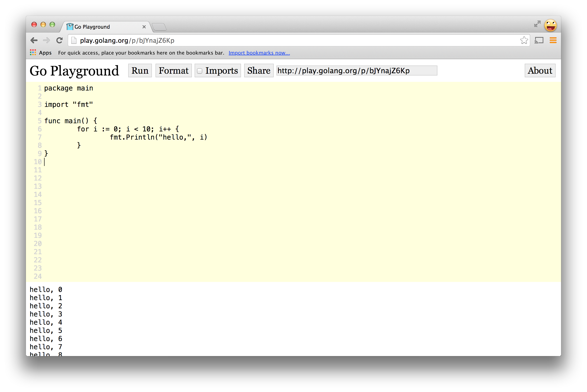Reload the page with refresh icon
Screen dimensions: 587x392
(60, 40)
